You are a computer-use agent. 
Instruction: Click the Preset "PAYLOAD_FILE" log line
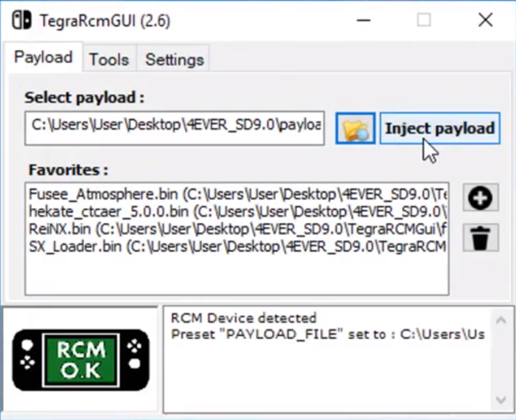point(328,334)
